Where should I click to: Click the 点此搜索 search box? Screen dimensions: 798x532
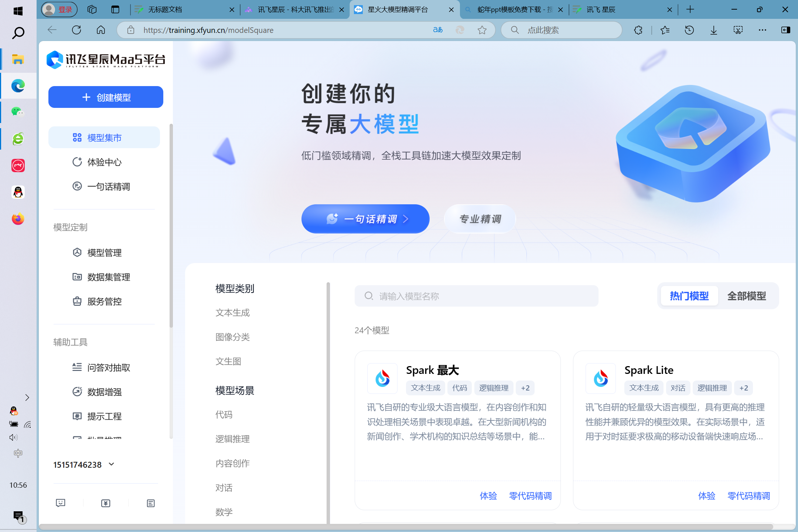click(562, 30)
